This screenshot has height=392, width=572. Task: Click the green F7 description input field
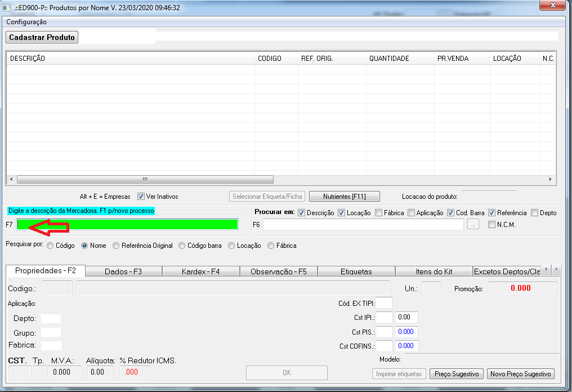tap(127, 224)
